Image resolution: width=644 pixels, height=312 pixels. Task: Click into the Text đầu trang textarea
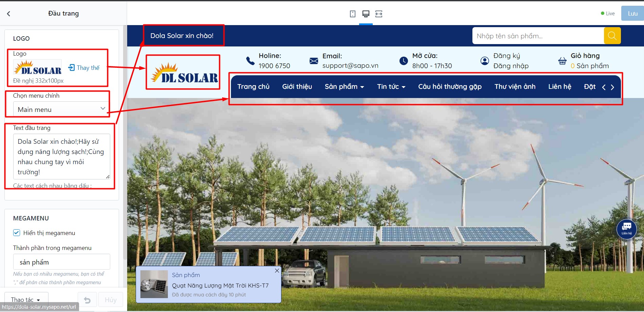click(x=61, y=156)
